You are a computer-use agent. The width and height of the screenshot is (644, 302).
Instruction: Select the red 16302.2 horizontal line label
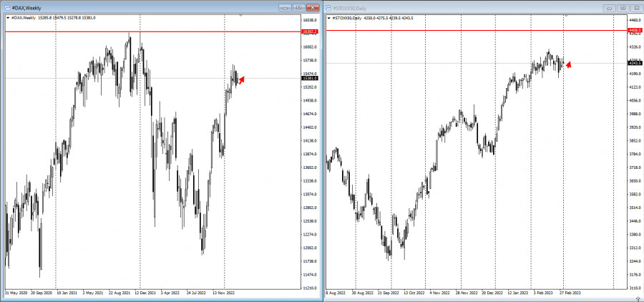(310, 31)
